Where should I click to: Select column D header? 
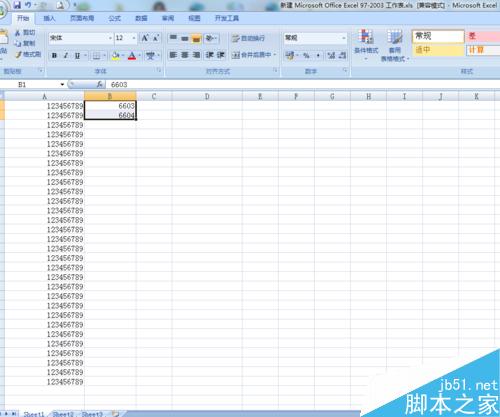pos(207,97)
